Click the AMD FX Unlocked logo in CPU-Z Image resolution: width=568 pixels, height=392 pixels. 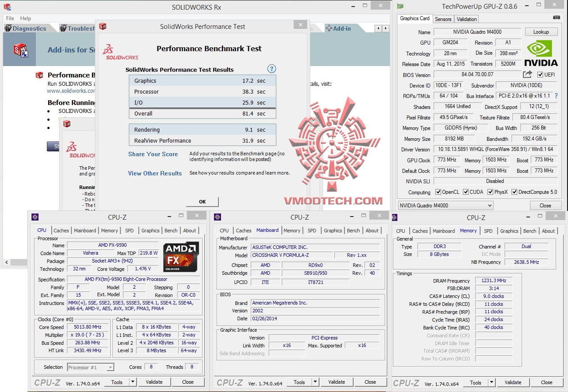point(181,257)
